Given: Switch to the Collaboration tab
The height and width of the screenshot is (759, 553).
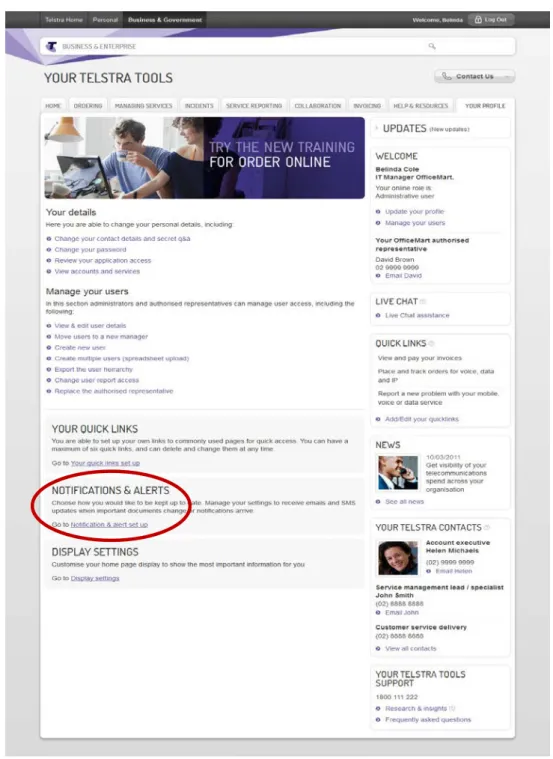Looking at the screenshot, I should (x=318, y=106).
